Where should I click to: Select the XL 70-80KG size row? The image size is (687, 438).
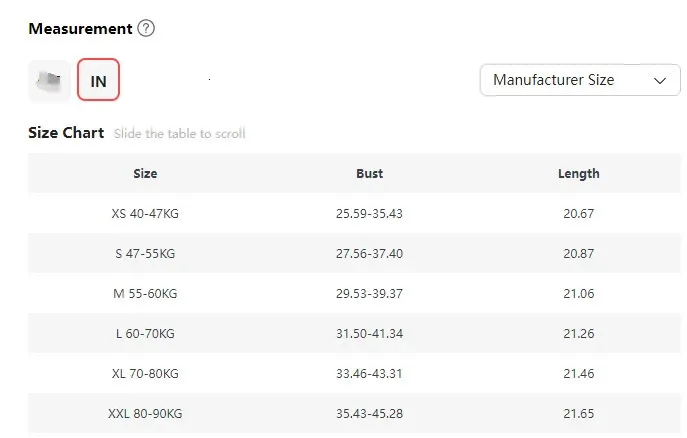[x=145, y=373]
